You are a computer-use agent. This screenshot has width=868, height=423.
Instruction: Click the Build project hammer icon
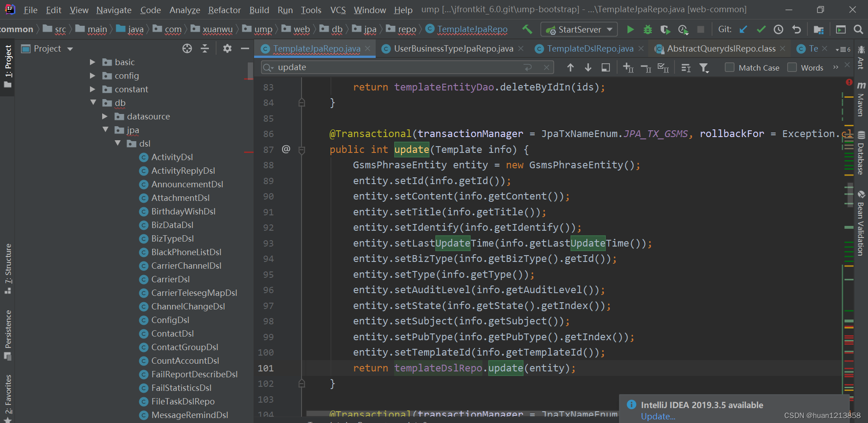click(x=527, y=29)
